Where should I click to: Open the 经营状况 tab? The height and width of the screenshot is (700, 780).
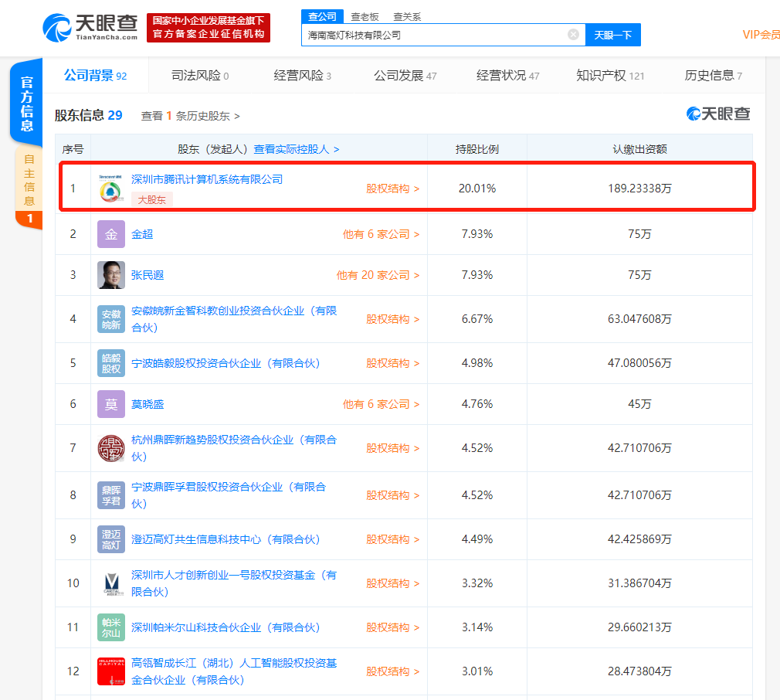(x=507, y=76)
